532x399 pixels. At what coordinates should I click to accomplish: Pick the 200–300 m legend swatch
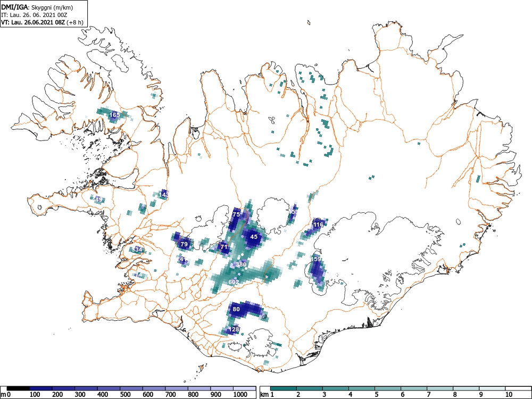pos(63,388)
